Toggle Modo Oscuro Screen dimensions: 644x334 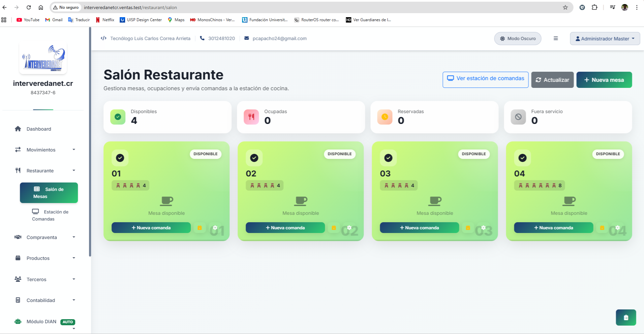518,38
